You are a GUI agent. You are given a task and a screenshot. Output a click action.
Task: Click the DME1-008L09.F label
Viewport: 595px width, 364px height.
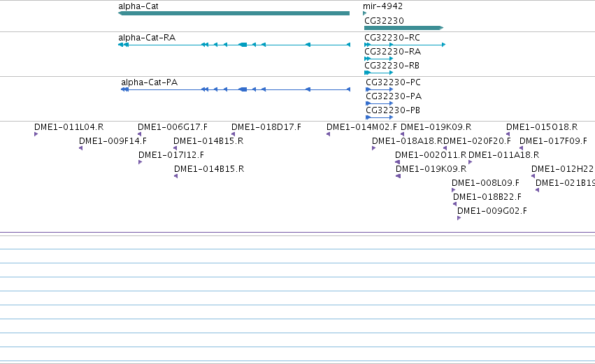(x=485, y=183)
